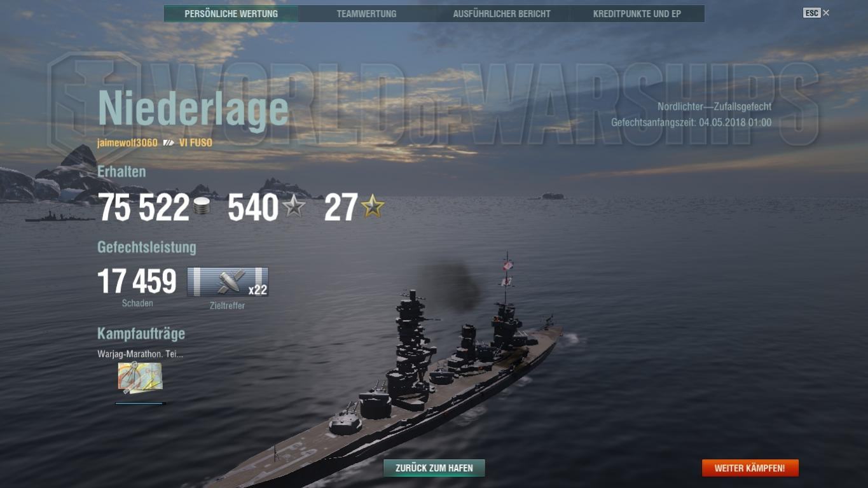Click the combat mission progress bar
868x488 pixels.
point(141,403)
